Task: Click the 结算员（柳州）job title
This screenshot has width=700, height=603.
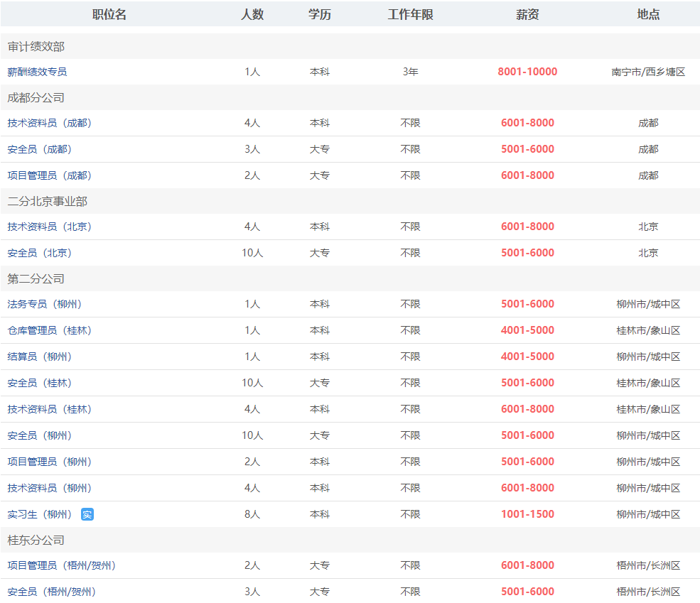Action: 40,357
